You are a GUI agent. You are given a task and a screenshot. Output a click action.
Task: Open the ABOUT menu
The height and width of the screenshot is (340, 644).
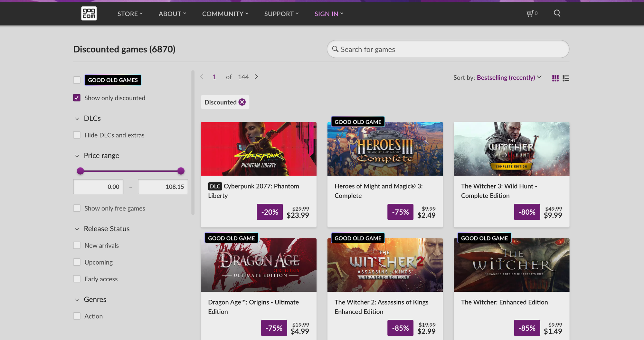tap(172, 14)
